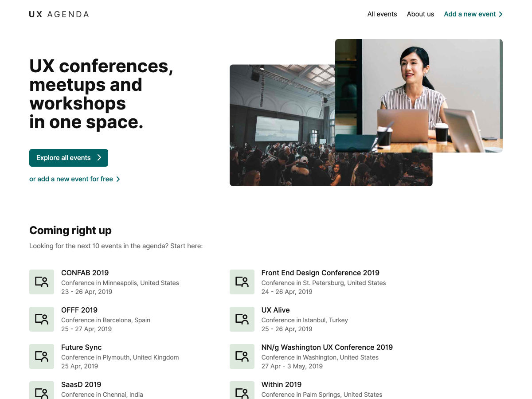Click the UX Agenda logo

59,14
